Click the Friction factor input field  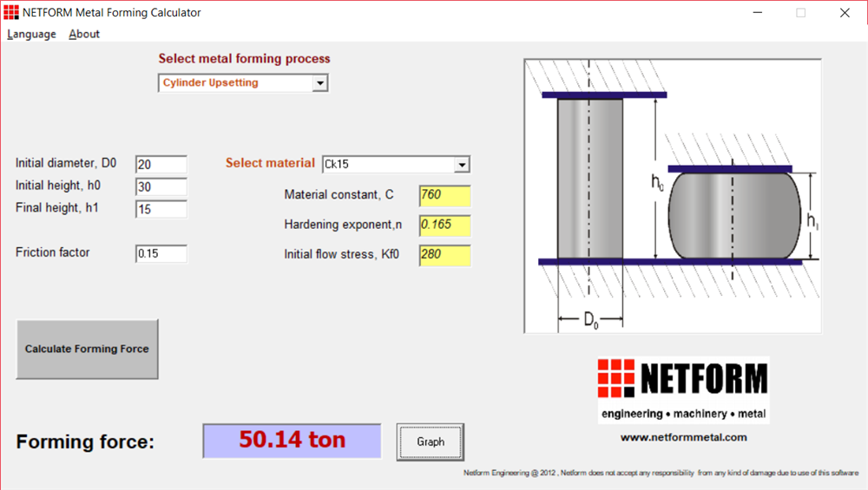(x=161, y=254)
